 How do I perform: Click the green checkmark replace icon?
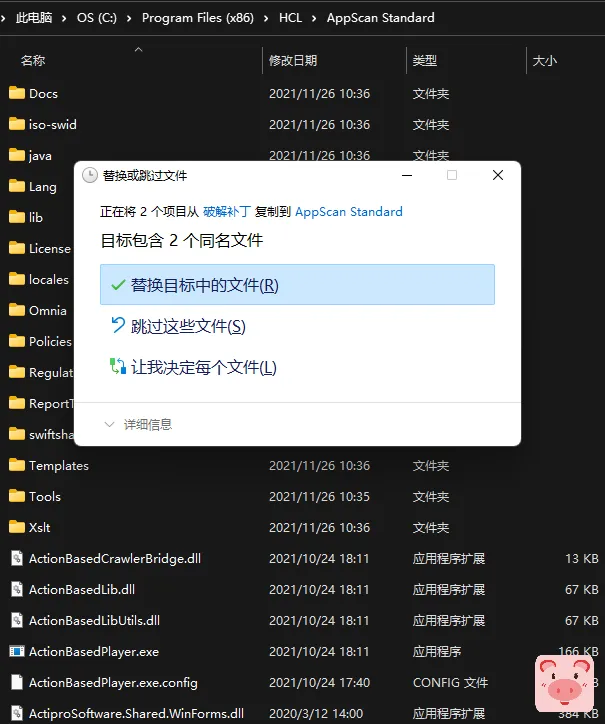(x=118, y=285)
